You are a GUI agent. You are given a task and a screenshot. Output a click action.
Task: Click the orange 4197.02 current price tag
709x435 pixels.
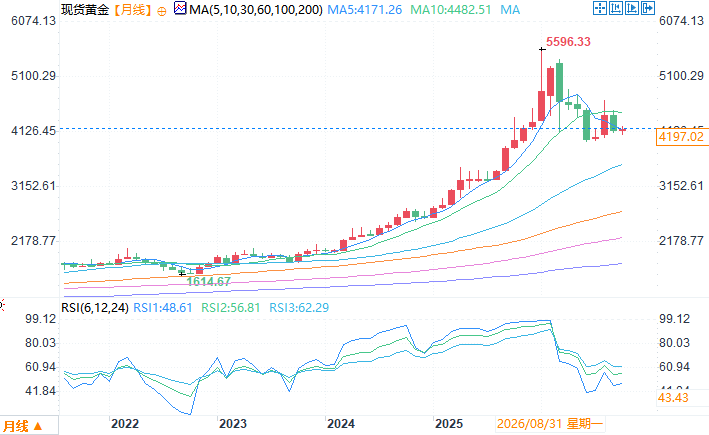coord(681,137)
